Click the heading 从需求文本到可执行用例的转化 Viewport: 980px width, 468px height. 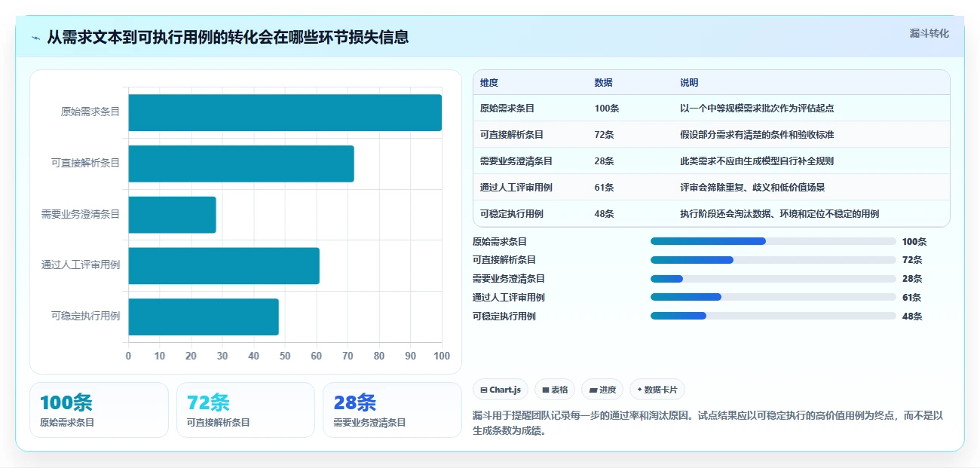coord(228,37)
